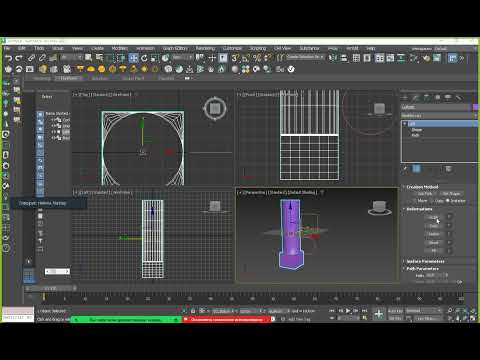The height and width of the screenshot is (360, 480).
Task: Open the reference coordinate system dropdown
Action: (182, 58)
